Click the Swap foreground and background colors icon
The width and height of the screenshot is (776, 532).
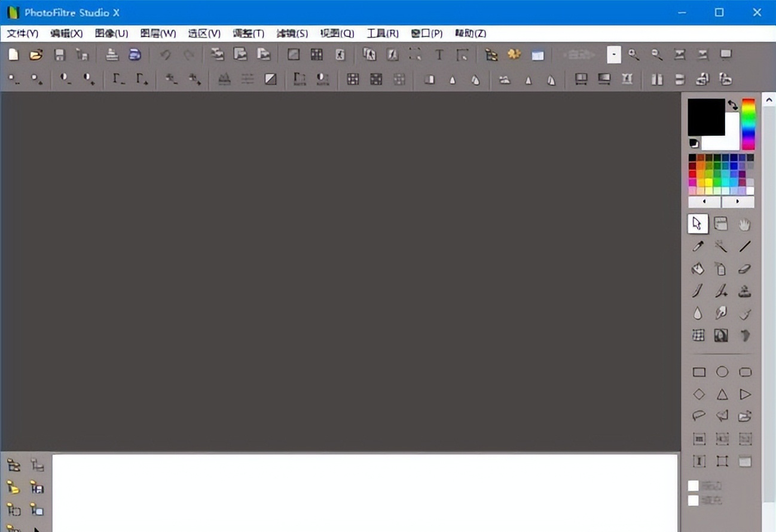click(x=733, y=105)
